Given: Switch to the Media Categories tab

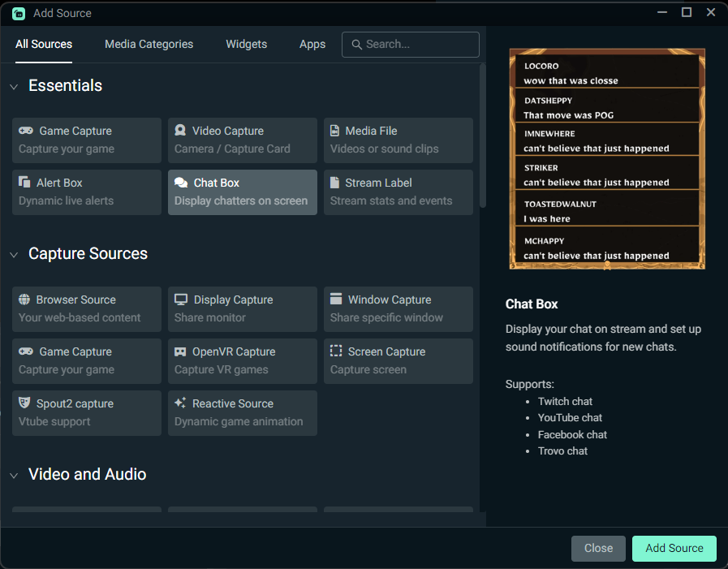Looking at the screenshot, I should (149, 45).
